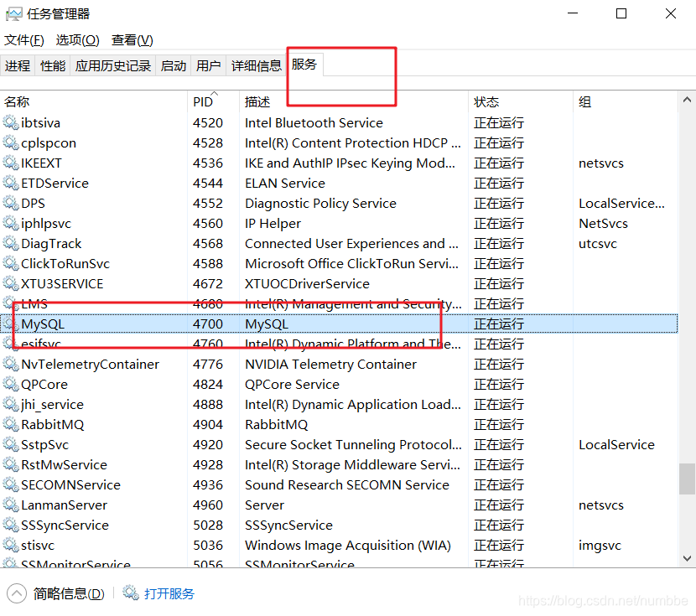Click the gear icon beside DPS
This screenshot has height=616, width=696.
(x=11, y=203)
